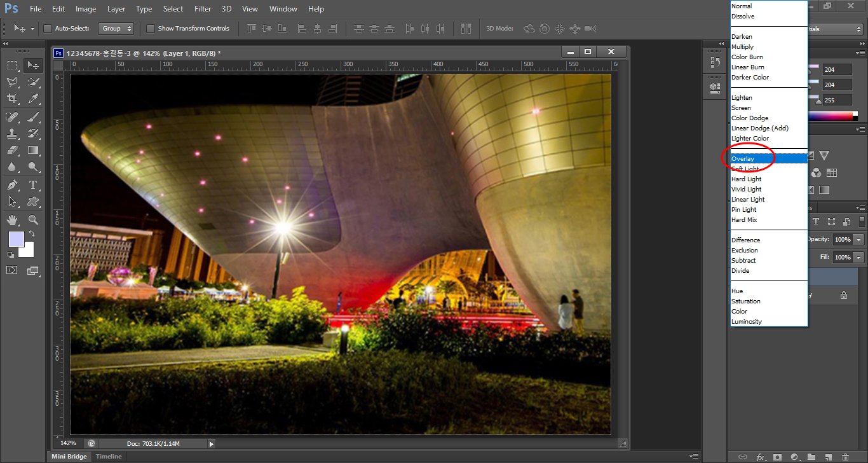Image resolution: width=868 pixels, height=463 pixels.
Task: Switch to the Timeline tab
Action: [109, 457]
